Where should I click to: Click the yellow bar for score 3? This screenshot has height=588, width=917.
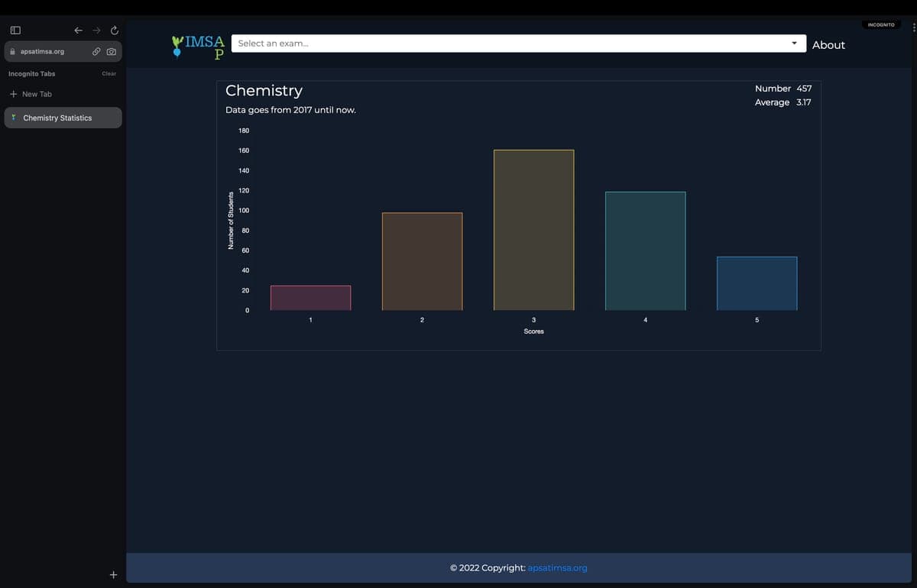533,230
